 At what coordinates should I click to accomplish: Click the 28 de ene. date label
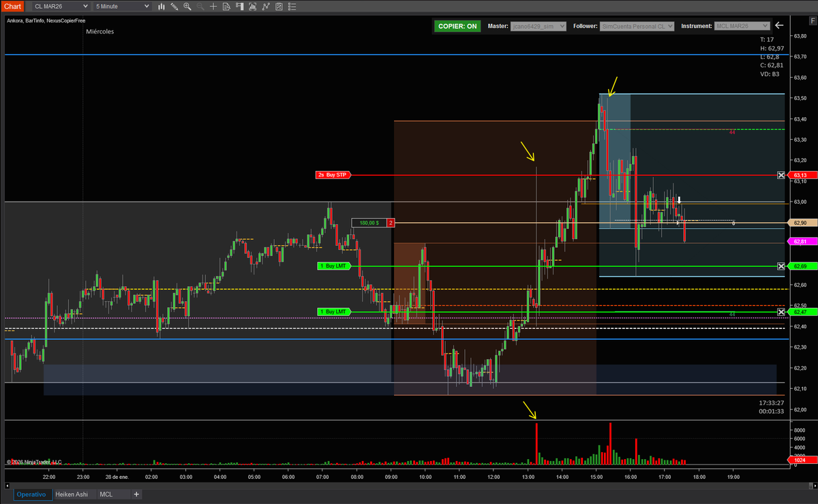[118, 477]
